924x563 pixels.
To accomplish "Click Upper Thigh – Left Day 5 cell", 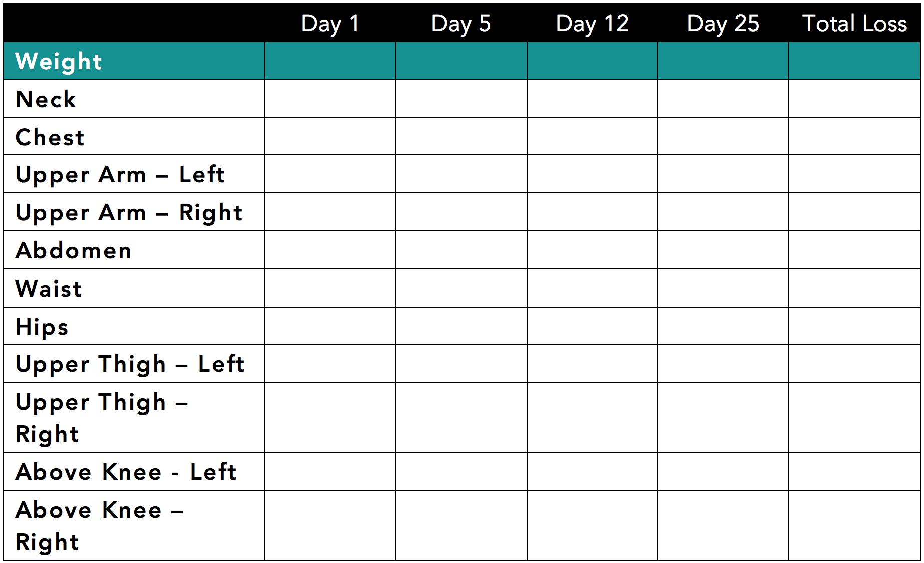I will (x=461, y=364).
